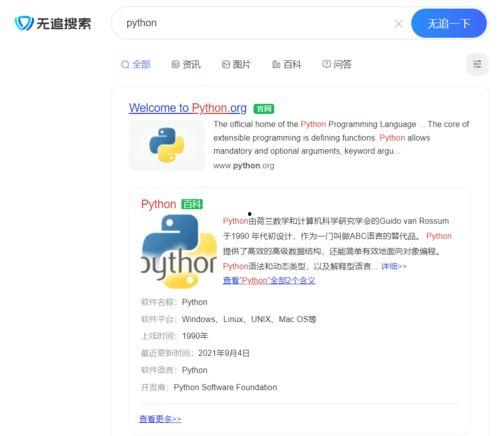Click the 软件语言: Python row
Viewport: 499px width, 436px height.
174,370
